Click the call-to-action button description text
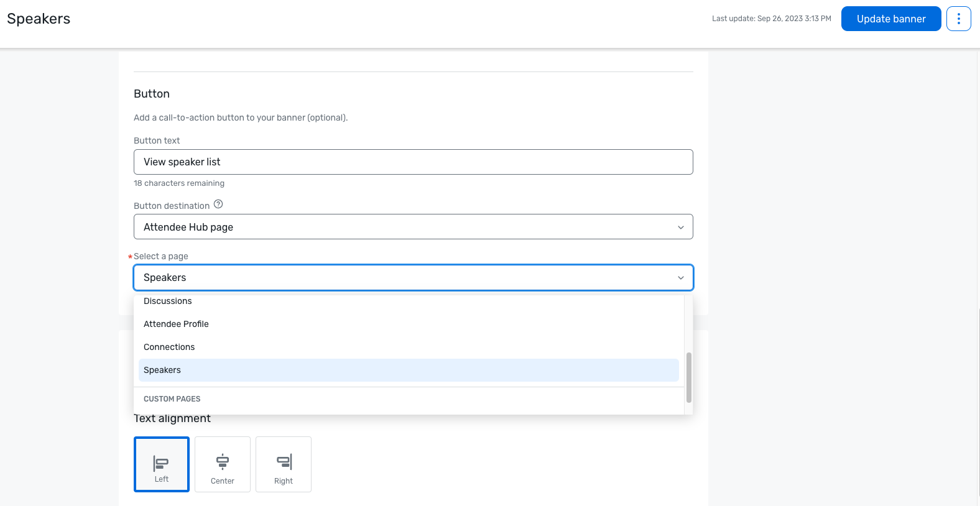Viewport: 980px width, 506px height. (241, 117)
